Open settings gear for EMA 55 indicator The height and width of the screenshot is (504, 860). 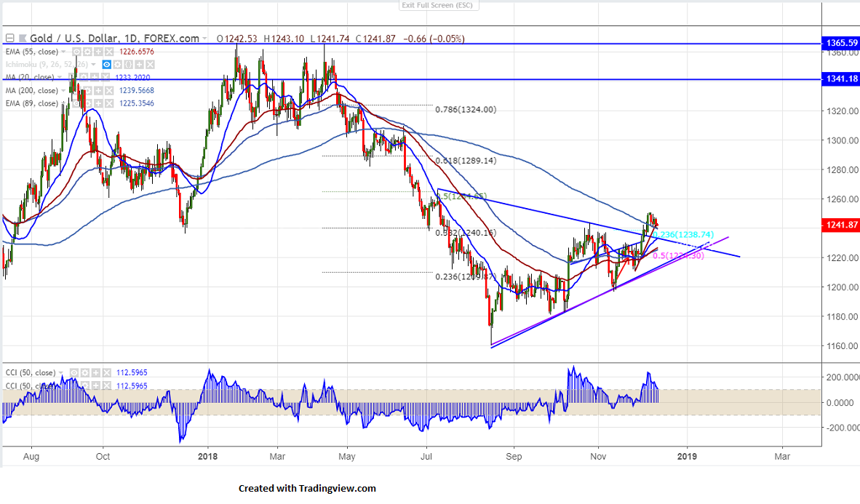87,52
